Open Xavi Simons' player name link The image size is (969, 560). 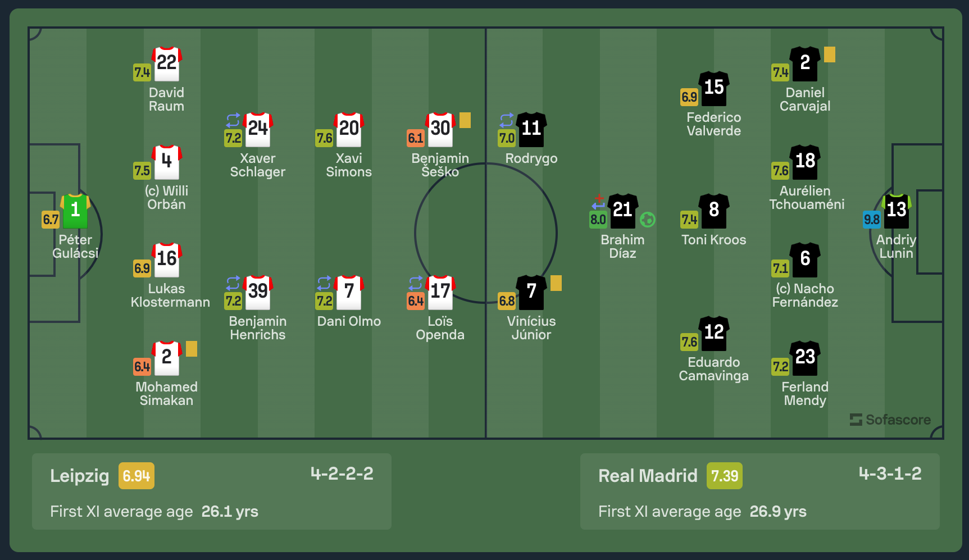[x=349, y=165]
